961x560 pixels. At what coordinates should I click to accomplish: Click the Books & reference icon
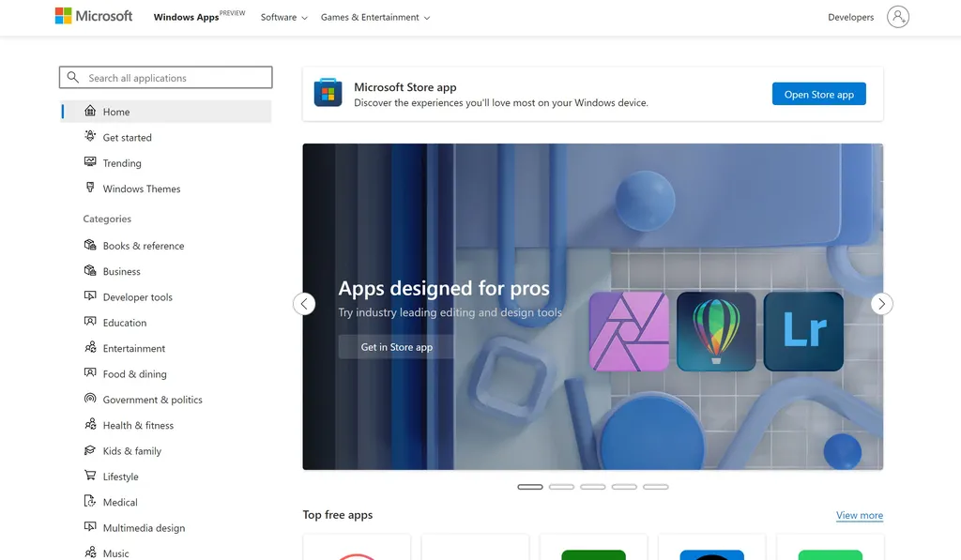pos(90,245)
